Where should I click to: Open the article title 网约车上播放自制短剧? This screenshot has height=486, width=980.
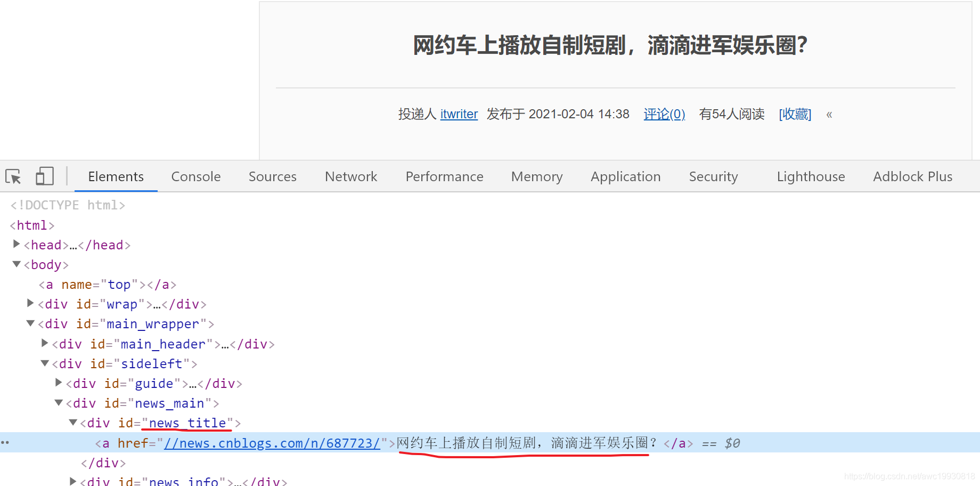pos(610,45)
